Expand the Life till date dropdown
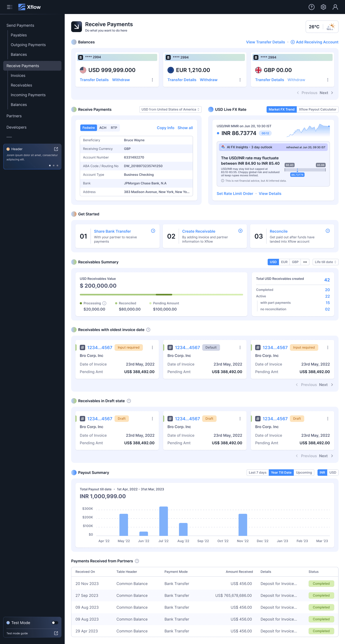Screen dimensions: 345x644 (x=325, y=262)
